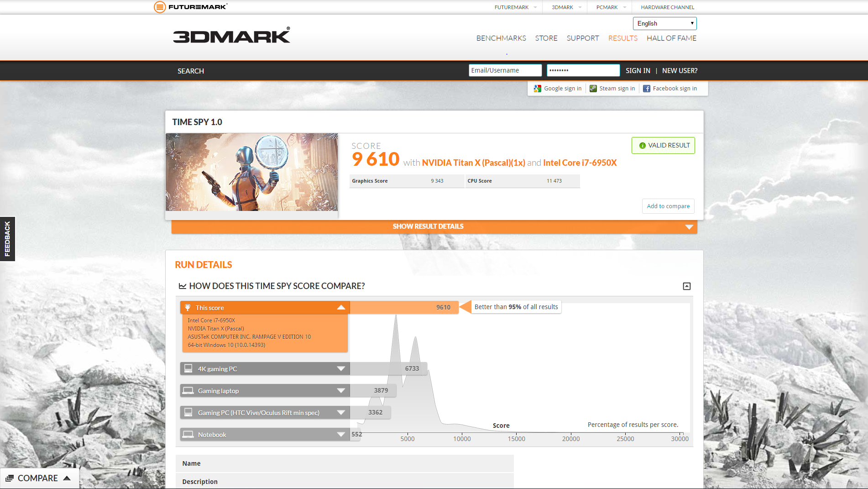Screen dimensions: 868x489
Task: Expand the Gaming laptop row arrow
Action: 341,391
